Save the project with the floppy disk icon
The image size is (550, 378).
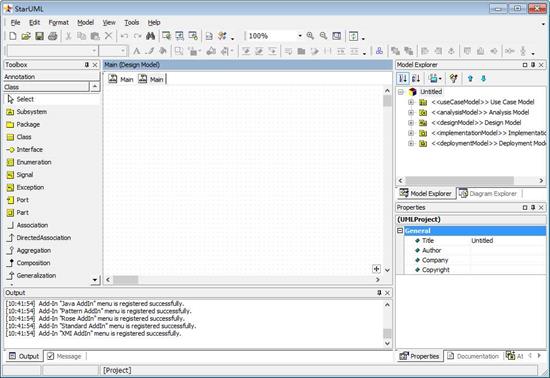39,36
